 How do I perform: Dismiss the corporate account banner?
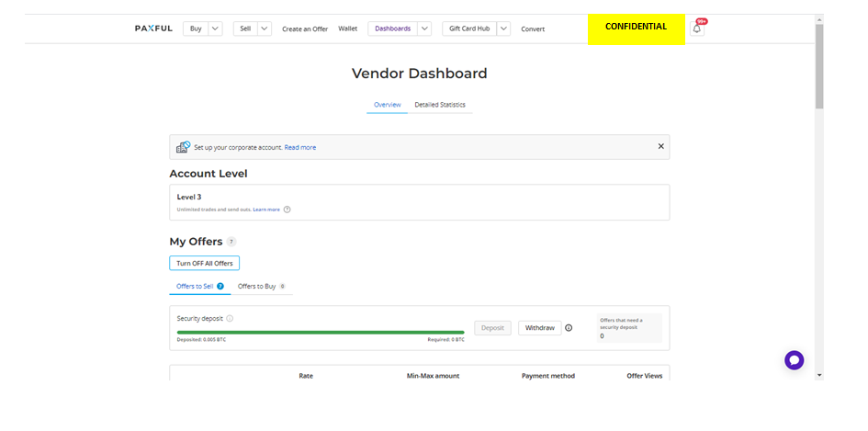pyautogui.click(x=660, y=146)
